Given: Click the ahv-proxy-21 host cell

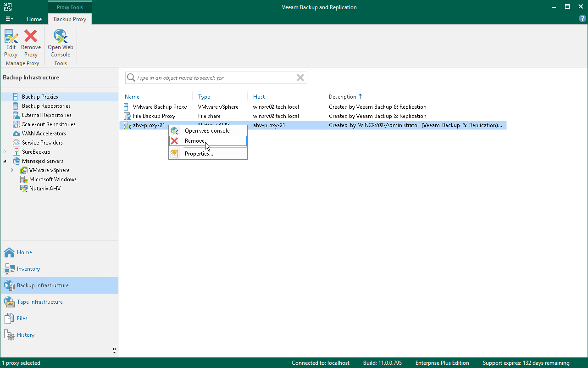Looking at the screenshot, I should coord(269,125).
